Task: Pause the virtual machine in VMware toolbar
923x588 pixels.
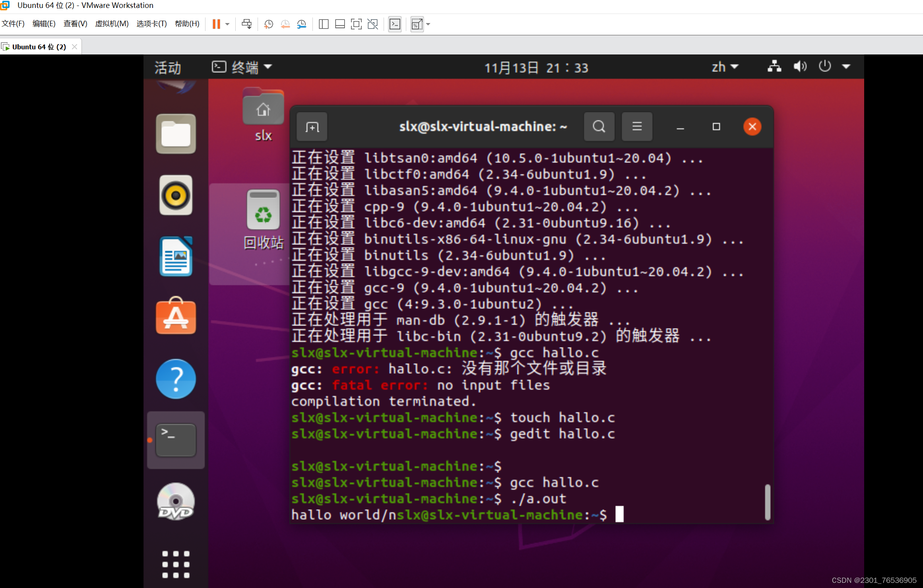Action: coord(216,24)
